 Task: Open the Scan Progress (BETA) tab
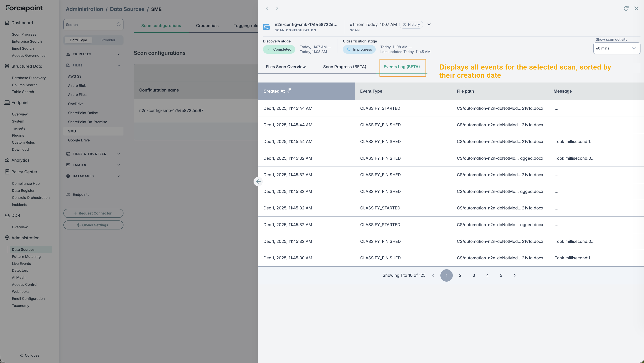(344, 67)
